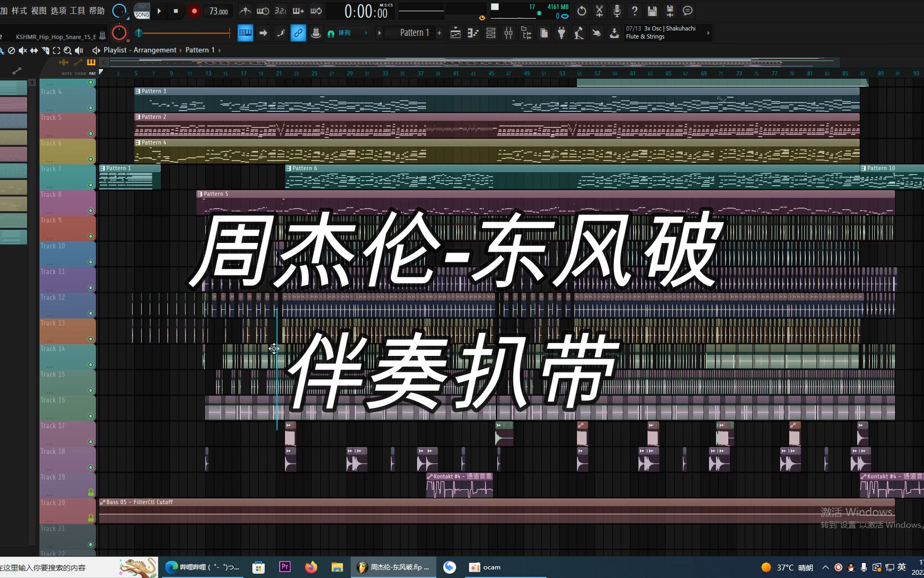The image size is (924, 578).
Task: Select the playlist select marquee tool
Action: (x=56, y=50)
